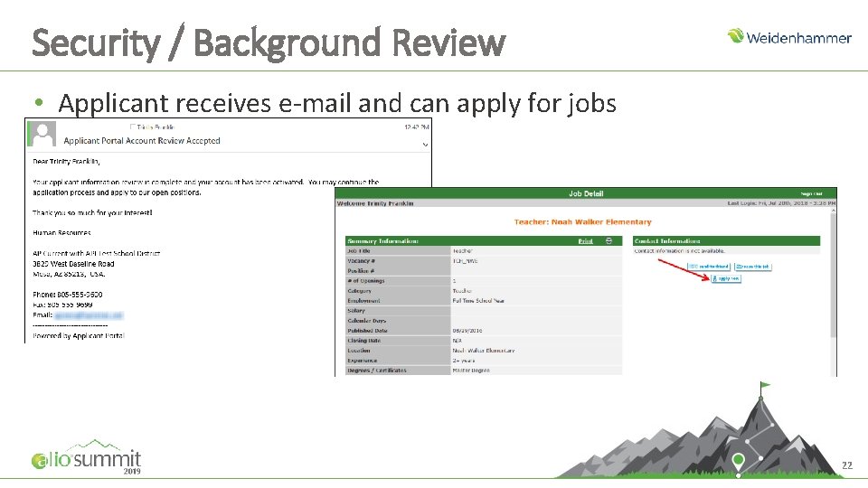Click the 'Job Detail' header title
Screen dimensions: 868x488
586,193
